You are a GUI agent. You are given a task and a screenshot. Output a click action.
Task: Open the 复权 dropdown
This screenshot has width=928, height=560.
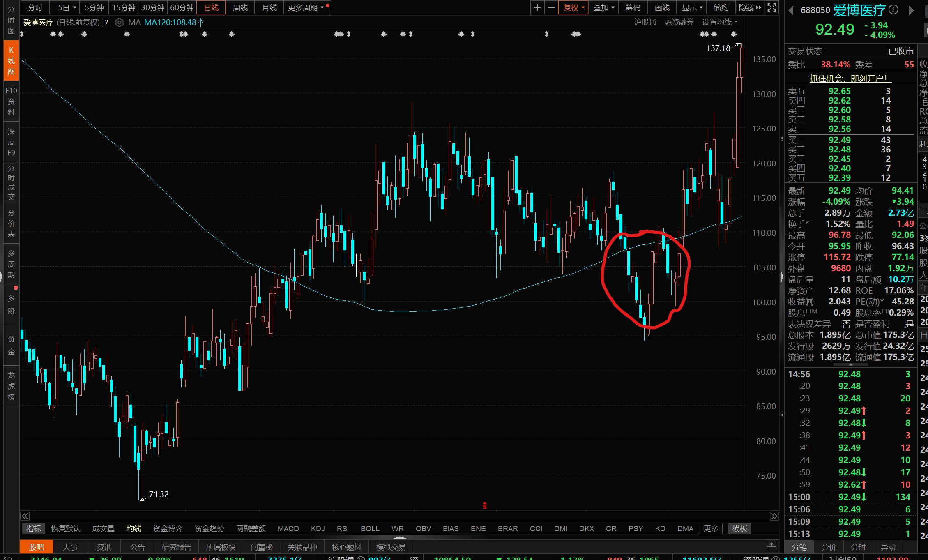(573, 7)
